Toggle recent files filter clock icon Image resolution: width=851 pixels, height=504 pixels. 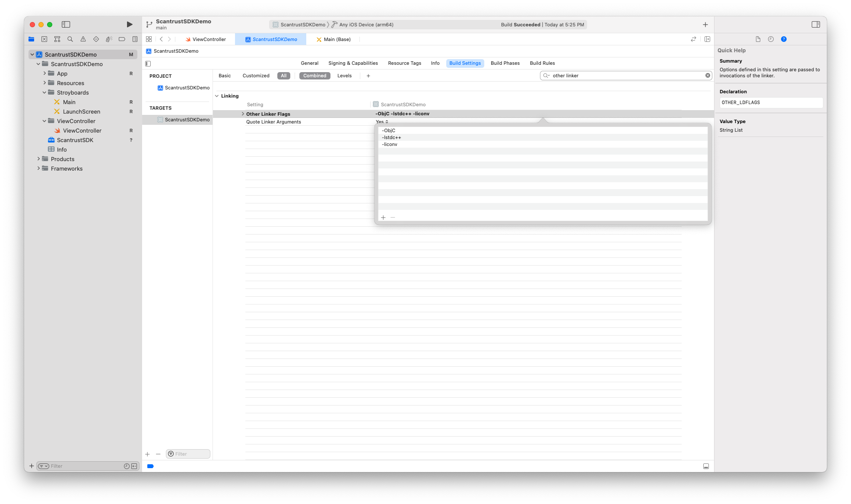[x=127, y=466]
